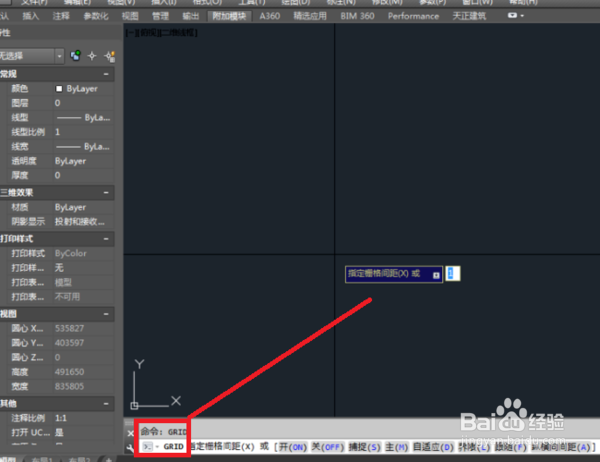Collapse the 其他 section
600x462 pixels.
(106, 403)
